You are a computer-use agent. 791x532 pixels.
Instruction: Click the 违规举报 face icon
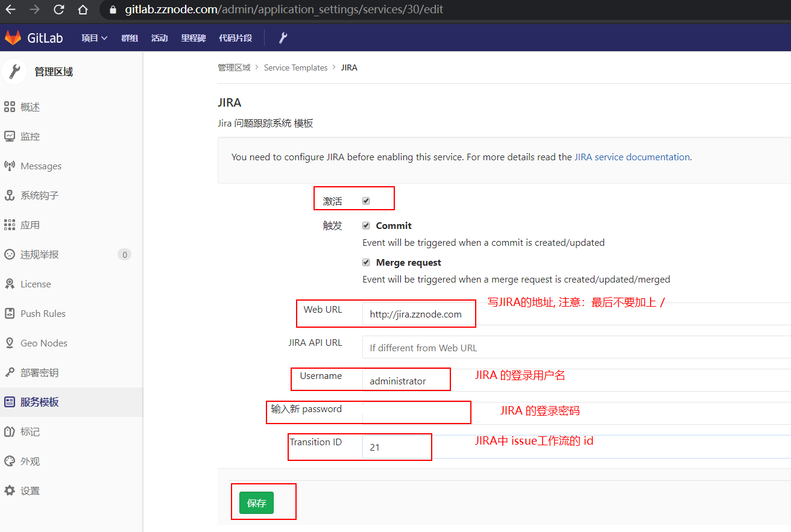[10, 254]
